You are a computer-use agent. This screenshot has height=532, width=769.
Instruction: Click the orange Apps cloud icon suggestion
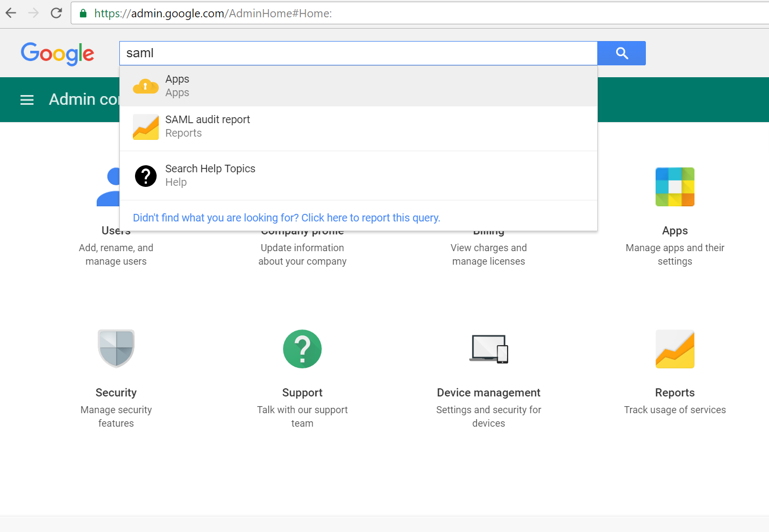pyautogui.click(x=145, y=85)
